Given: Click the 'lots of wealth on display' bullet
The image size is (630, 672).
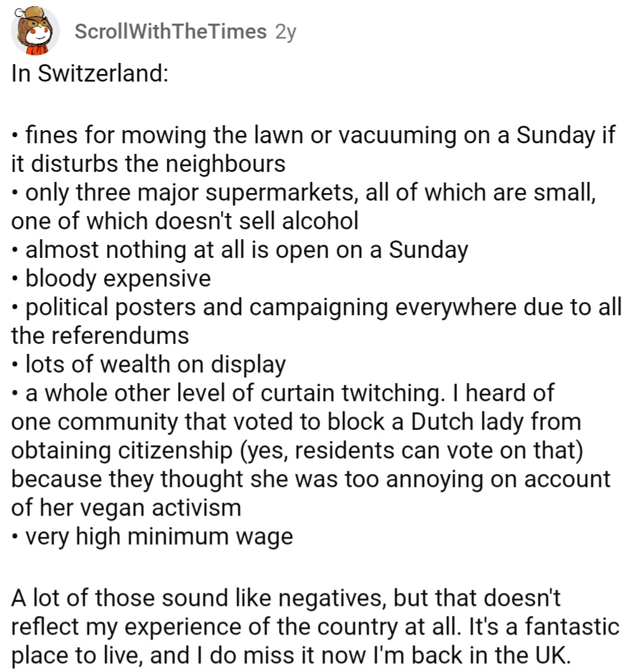Looking at the screenshot, I should point(149,365).
